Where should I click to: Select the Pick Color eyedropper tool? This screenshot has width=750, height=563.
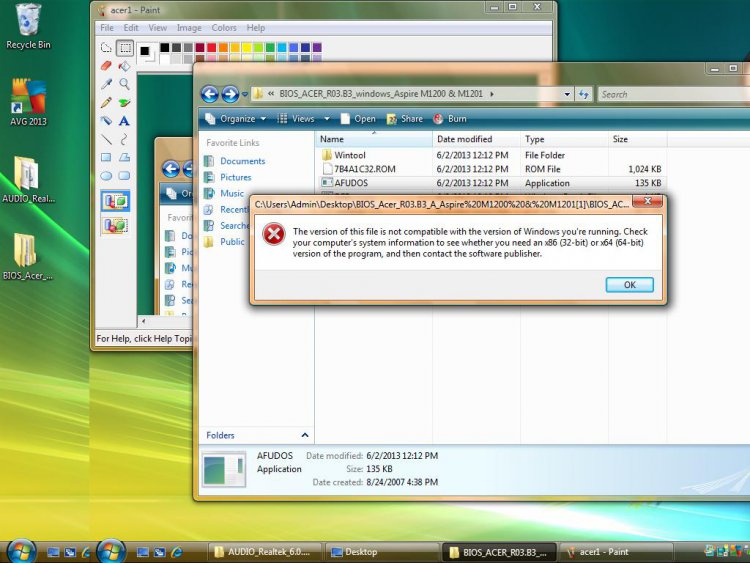tap(106, 84)
